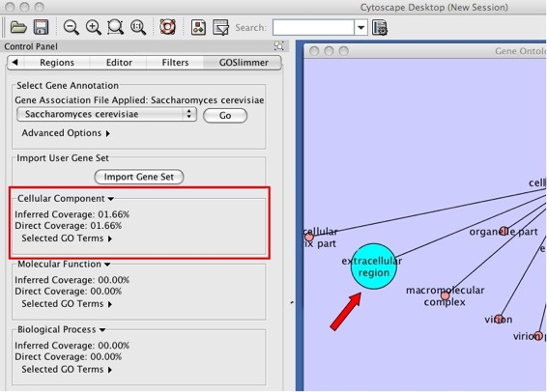Screen dimensions: 547x392
Task: Click the Molecular Function Direct Coverage text
Action: point(68,292)
